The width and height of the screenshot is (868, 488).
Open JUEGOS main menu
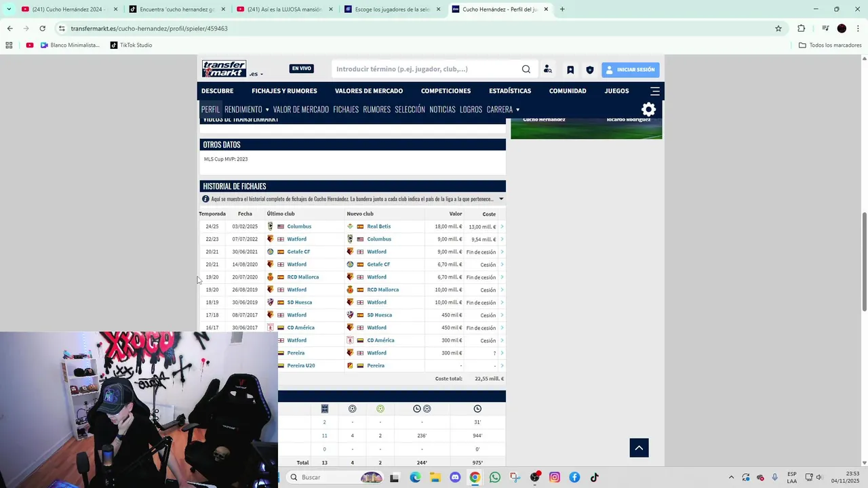pyautogui.click(x=617, y=91)
